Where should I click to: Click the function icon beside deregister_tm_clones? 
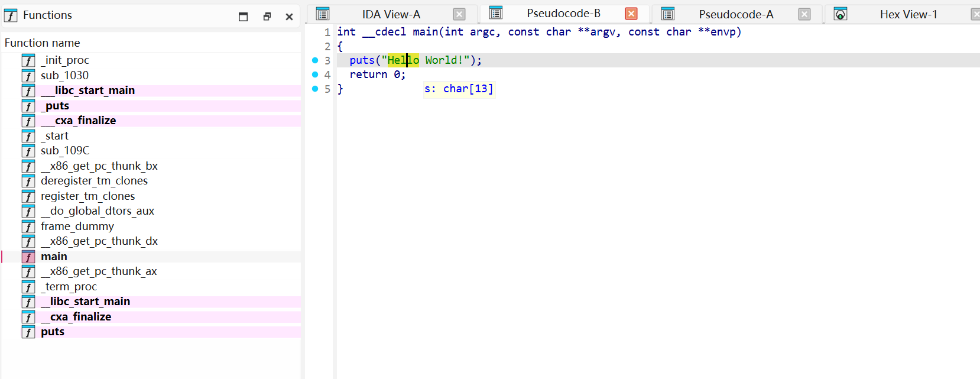coord(28,181)
